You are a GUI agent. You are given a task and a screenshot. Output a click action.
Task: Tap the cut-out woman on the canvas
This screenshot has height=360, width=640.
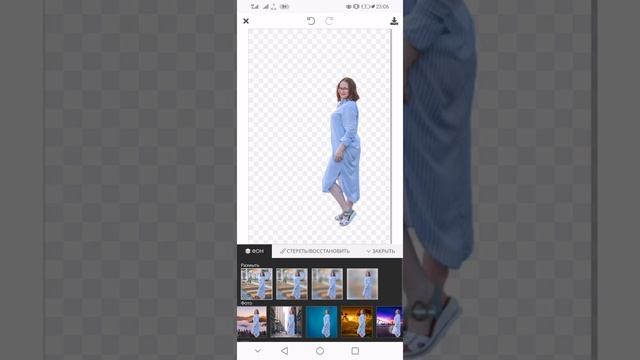tap(344, 151)
